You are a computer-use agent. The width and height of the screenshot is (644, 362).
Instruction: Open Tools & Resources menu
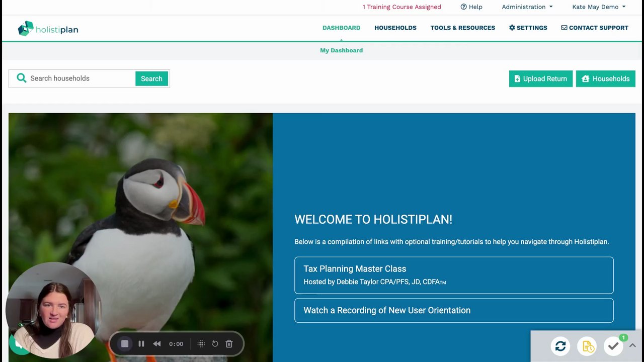(x=463, y=28)
